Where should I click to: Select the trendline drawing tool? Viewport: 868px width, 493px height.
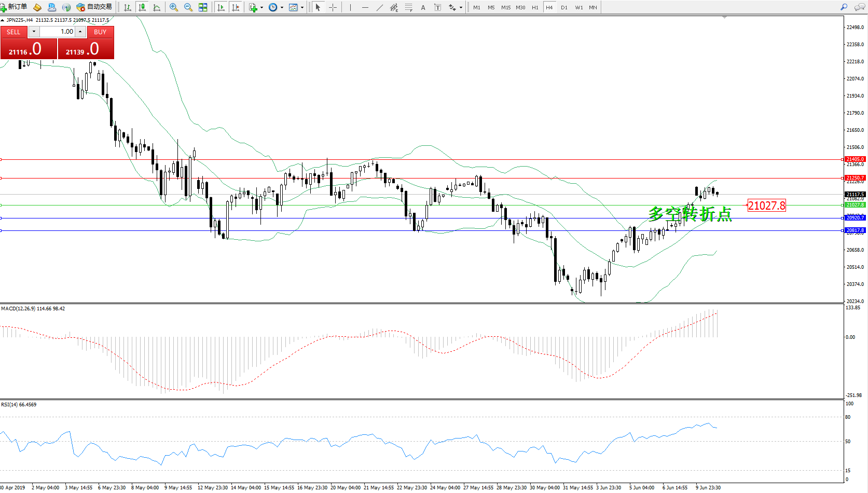380,7
